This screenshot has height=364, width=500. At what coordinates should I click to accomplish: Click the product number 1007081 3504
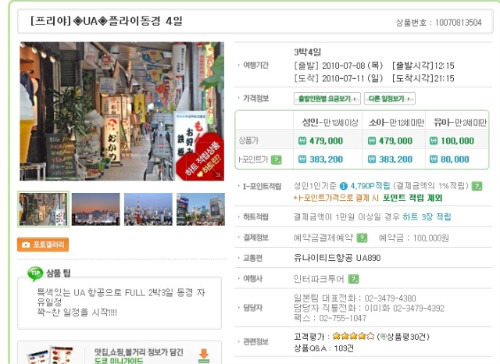click(x=458, y=23)
